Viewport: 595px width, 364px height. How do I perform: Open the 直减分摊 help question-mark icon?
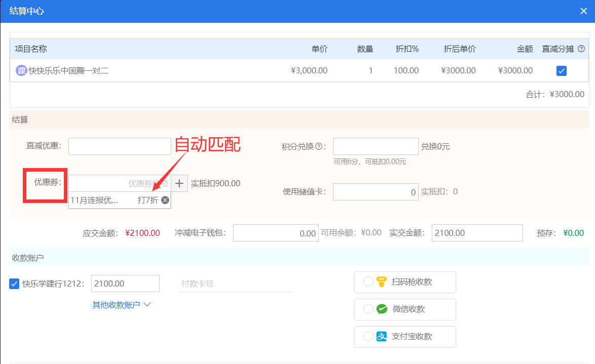[581, 49]
